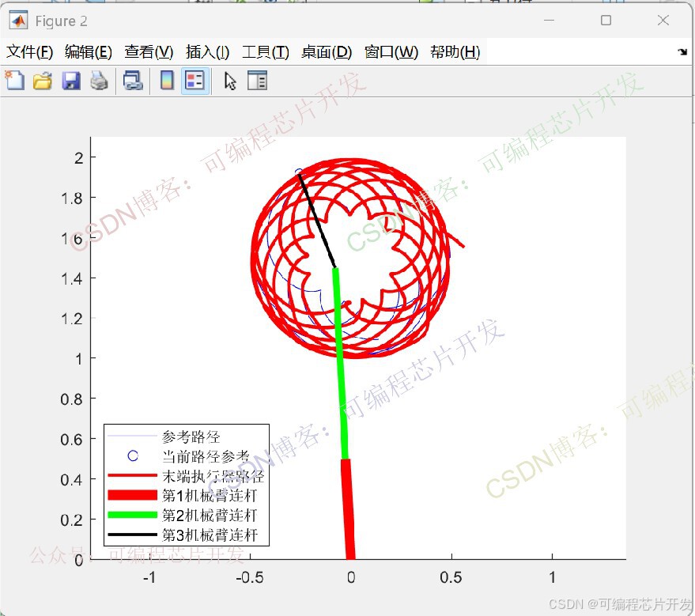Minimize the Figure 2 window
This screenshot has height=616, width=695.
[550, 21]
